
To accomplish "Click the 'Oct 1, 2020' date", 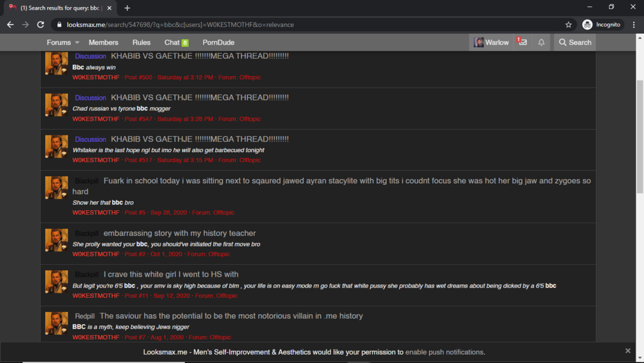I will pyautogui.click(x=166, y=254).
